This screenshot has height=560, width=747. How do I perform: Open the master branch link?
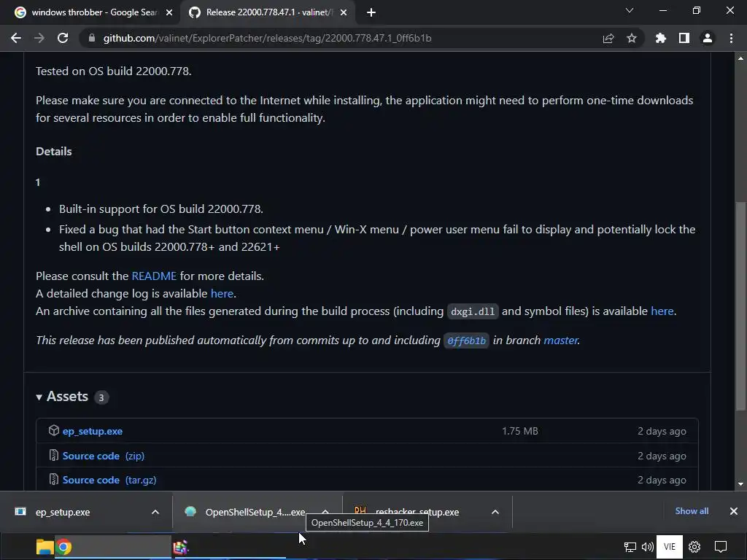[x=561, y=341]
